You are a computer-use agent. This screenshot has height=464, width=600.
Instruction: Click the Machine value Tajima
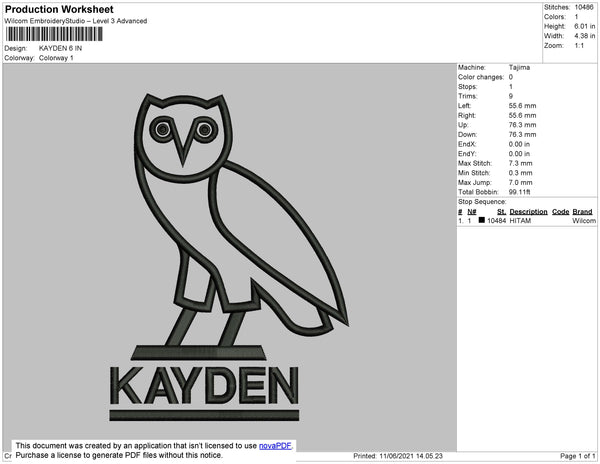[x=519, y=67]
